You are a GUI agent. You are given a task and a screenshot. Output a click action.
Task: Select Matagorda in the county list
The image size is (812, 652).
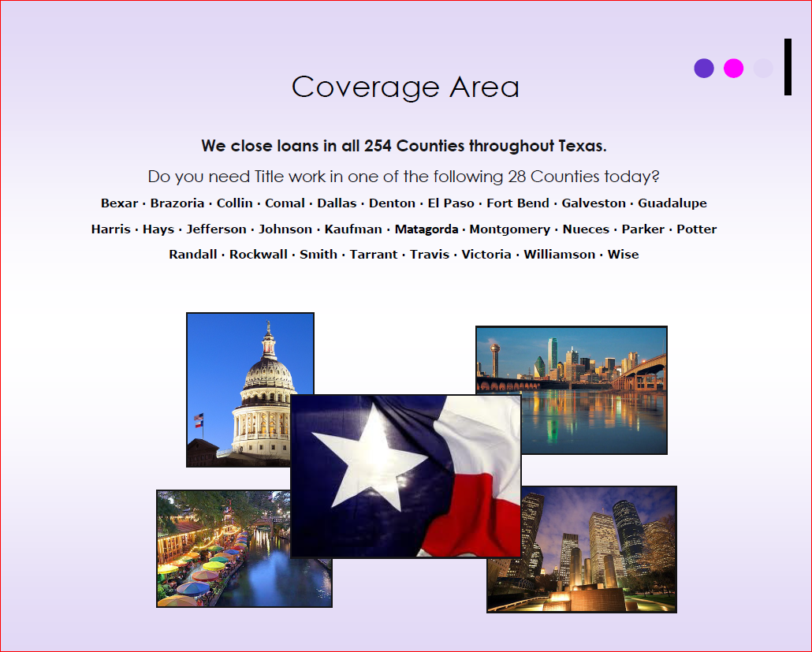(x=426, y=229)
